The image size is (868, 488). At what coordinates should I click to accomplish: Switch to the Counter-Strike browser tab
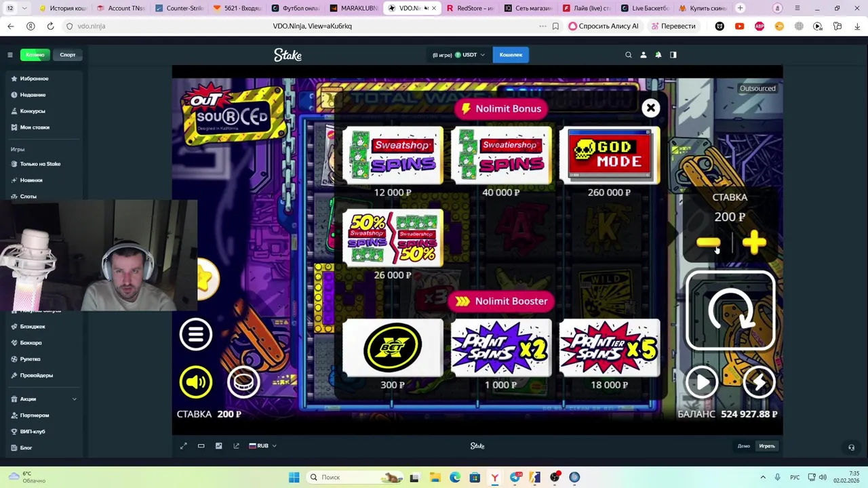click(x=180, y=8)
